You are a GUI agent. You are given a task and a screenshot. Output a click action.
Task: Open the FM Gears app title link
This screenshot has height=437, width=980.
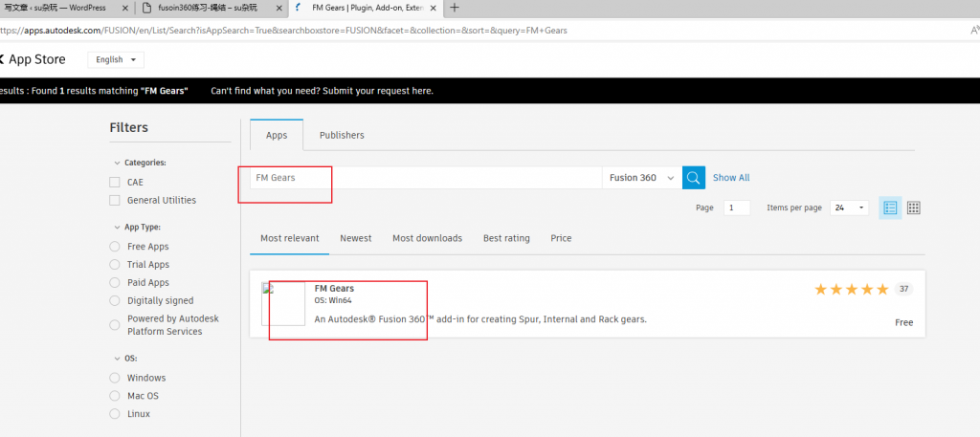[334, 289]
